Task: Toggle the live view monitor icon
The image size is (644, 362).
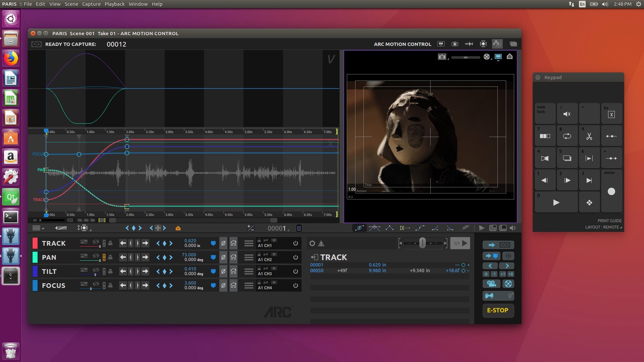Action: 498,57
